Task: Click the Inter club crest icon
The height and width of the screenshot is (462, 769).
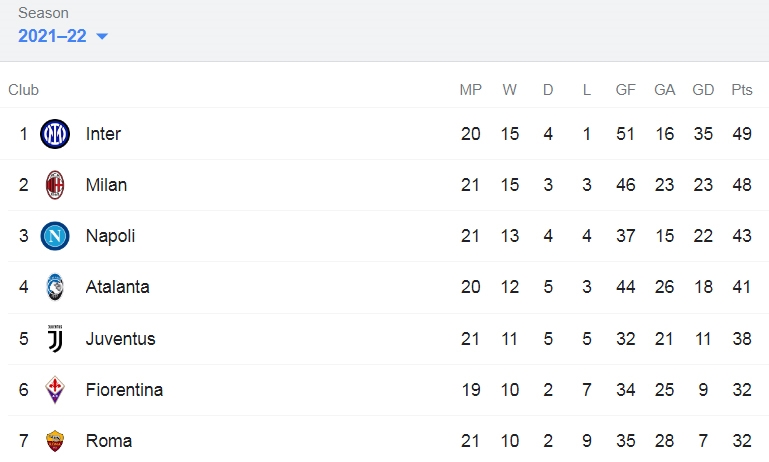Action: click(55, 134)
